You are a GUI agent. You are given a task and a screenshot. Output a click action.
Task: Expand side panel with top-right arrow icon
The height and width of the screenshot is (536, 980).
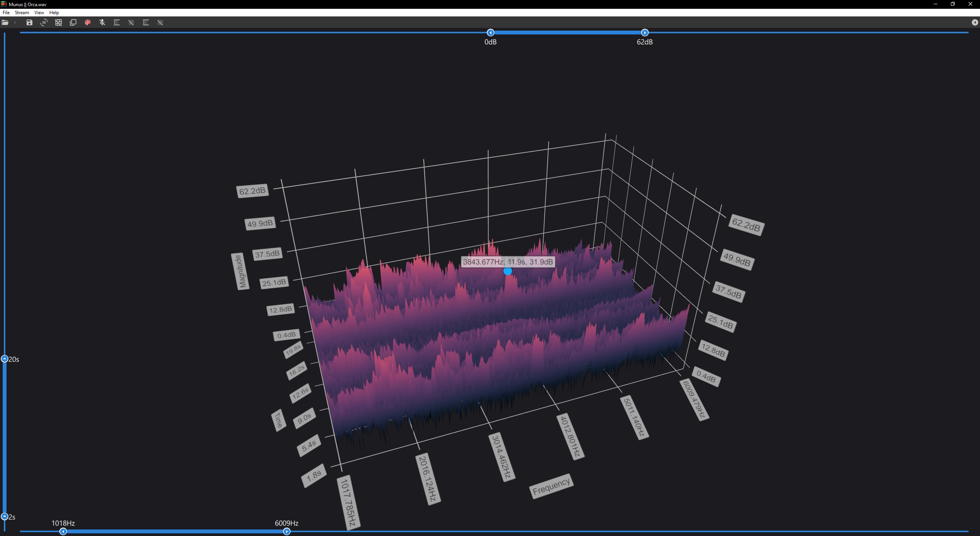[975, 23]
